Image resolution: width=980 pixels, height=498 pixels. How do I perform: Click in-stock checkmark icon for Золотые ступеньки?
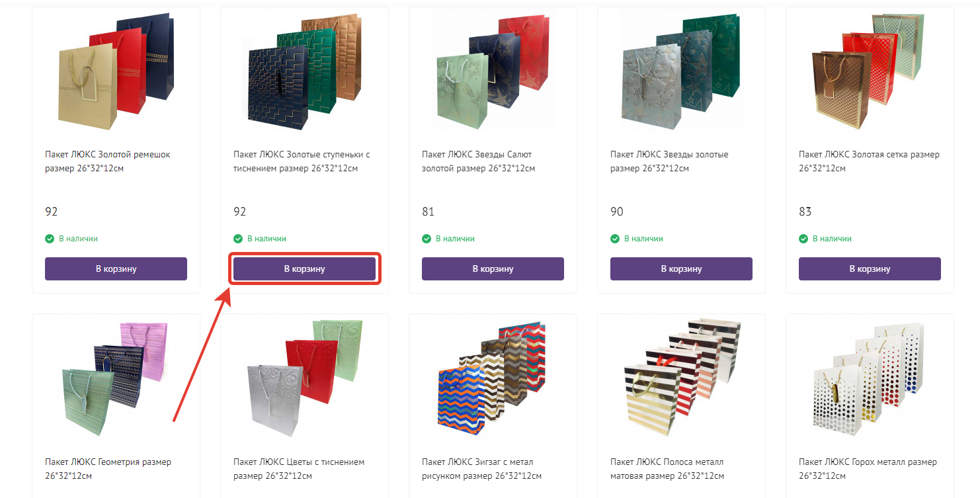[238, 239]
